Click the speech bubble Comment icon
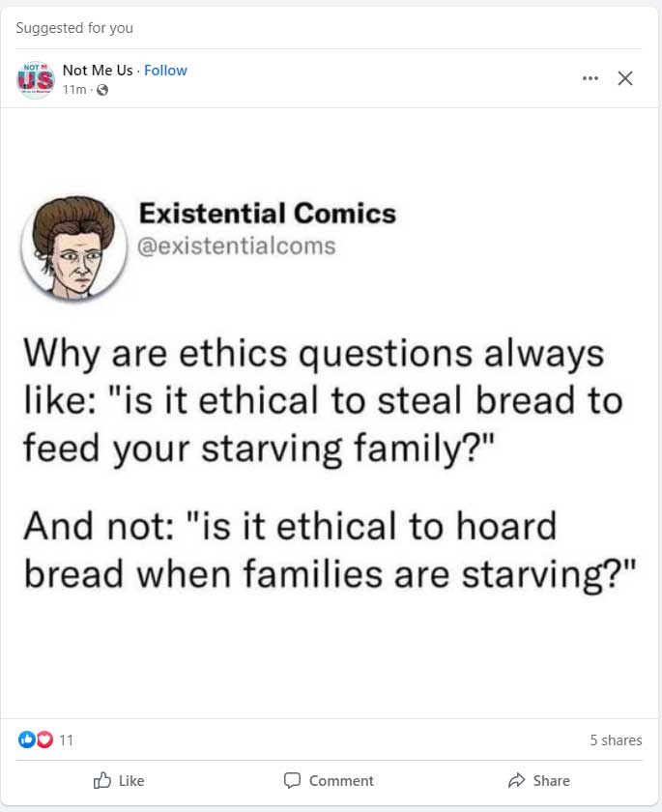The width and height of the screenshot is (662, 812). click(292, 780)
